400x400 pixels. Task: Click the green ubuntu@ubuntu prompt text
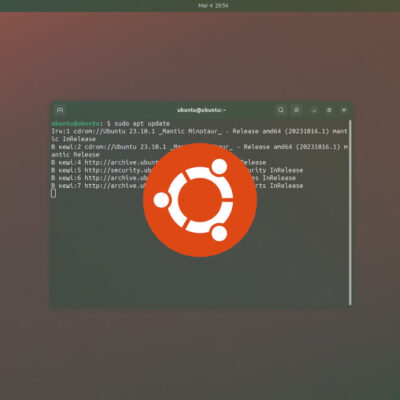pyautogui.click(x=75, y=123)
